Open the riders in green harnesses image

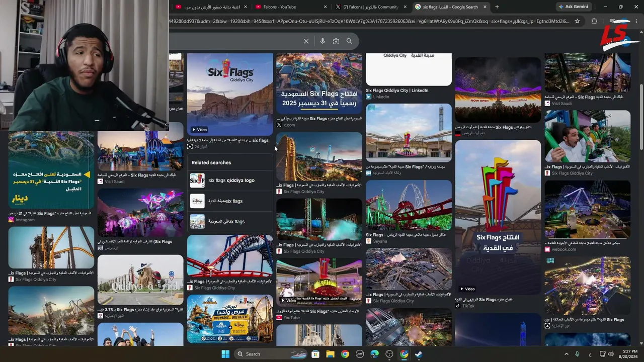pos(587,137)
